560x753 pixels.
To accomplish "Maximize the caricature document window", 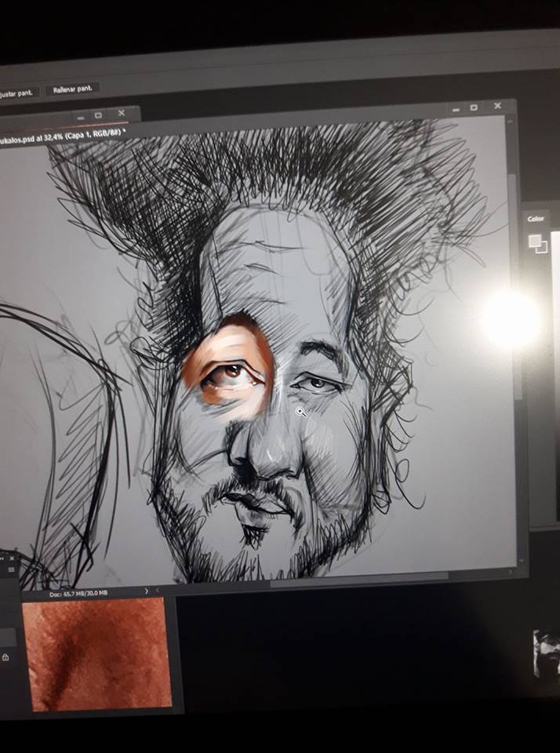I will pos(474,107).
